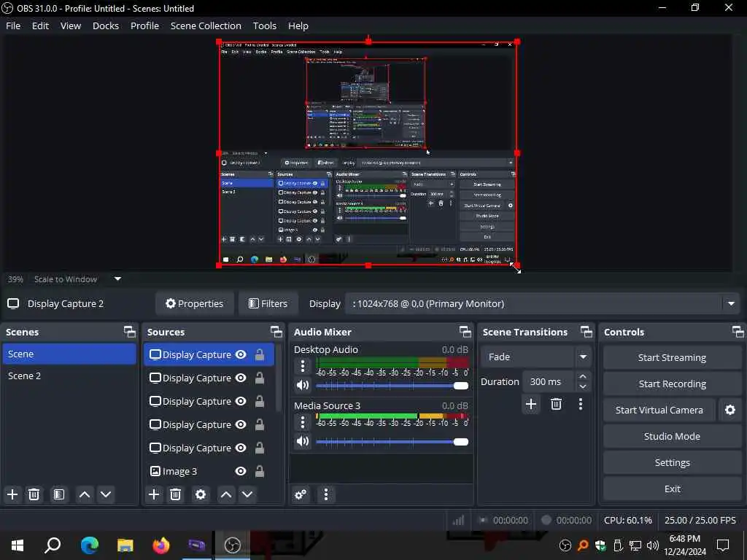Open Filters for Display Capture 2
The height and width of the screenshot is (560, 747).
[268, 303]
